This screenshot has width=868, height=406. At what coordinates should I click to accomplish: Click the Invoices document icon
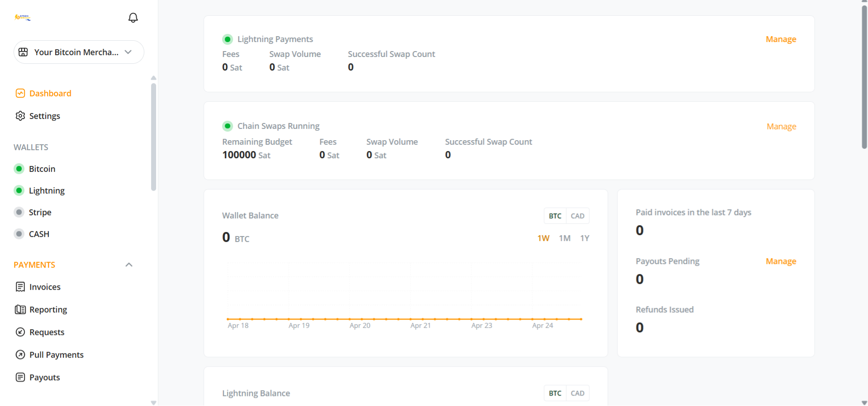20,287
